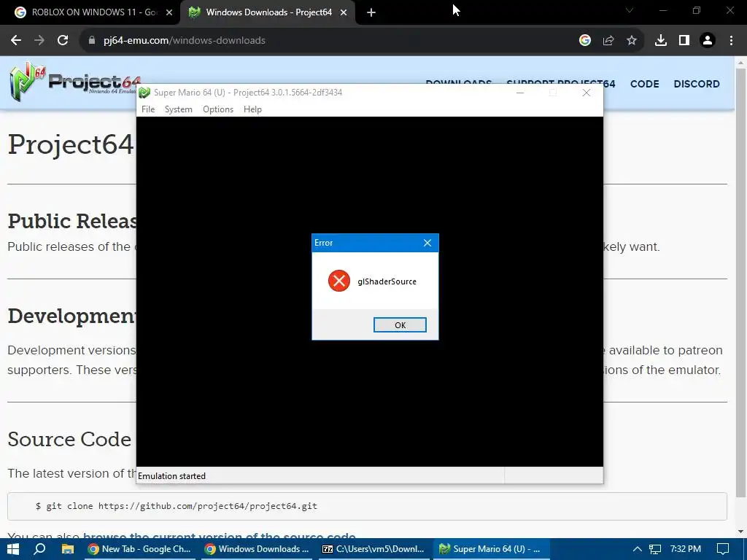747x560 pixels.
Task: Close the Windows Downloads - Project64 tab
Action: coord(344,12)
